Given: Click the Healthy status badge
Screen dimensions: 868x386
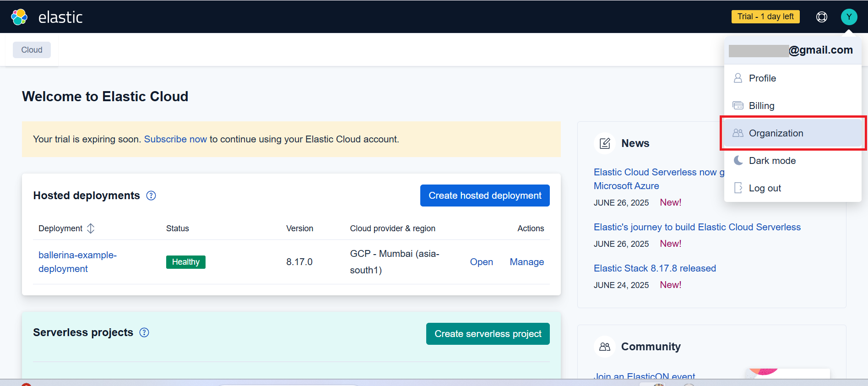Looking at the screenshot, I should click(185, 262).
